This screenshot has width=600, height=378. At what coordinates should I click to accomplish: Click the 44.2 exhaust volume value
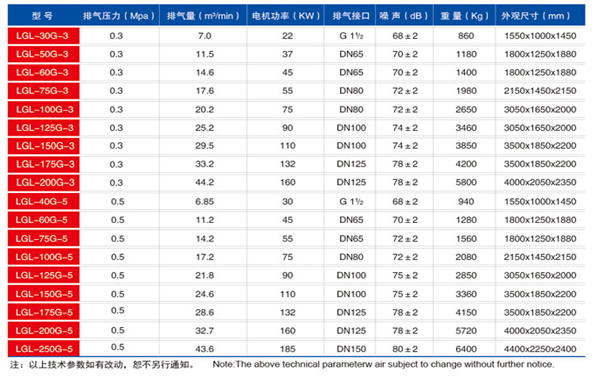click(x=205, y=182)
